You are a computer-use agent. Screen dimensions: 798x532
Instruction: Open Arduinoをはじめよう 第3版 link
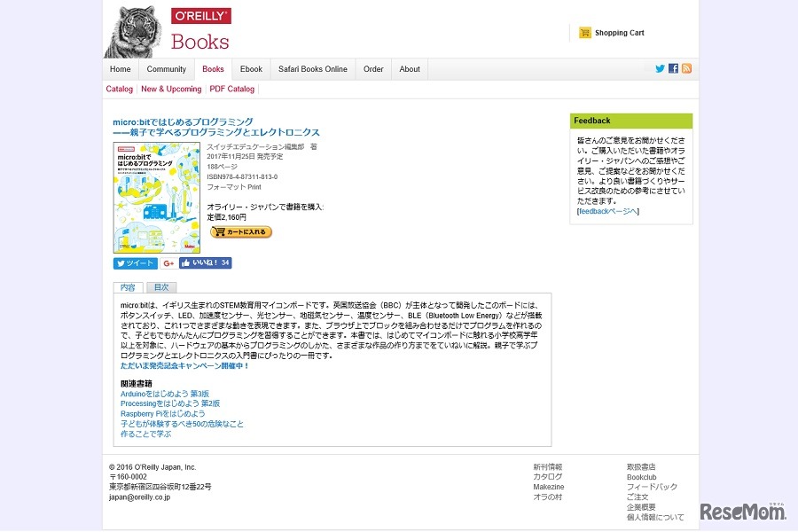[x=165, y=394]
